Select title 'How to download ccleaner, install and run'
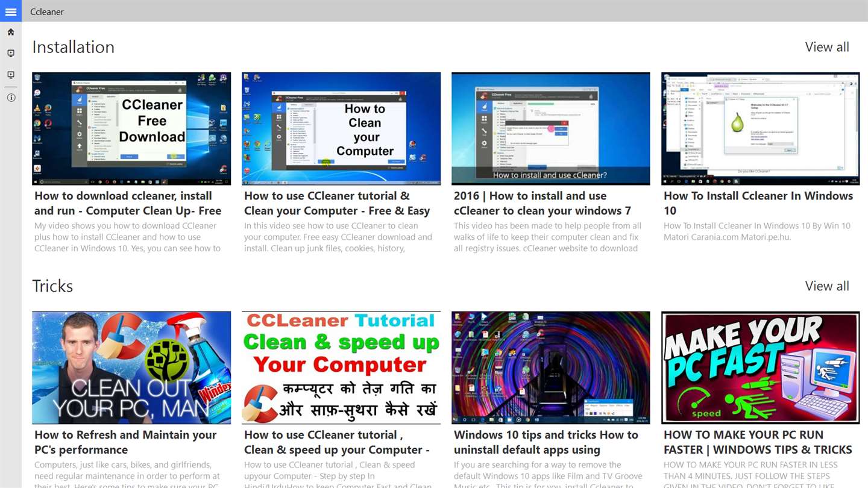 (128, 203)
